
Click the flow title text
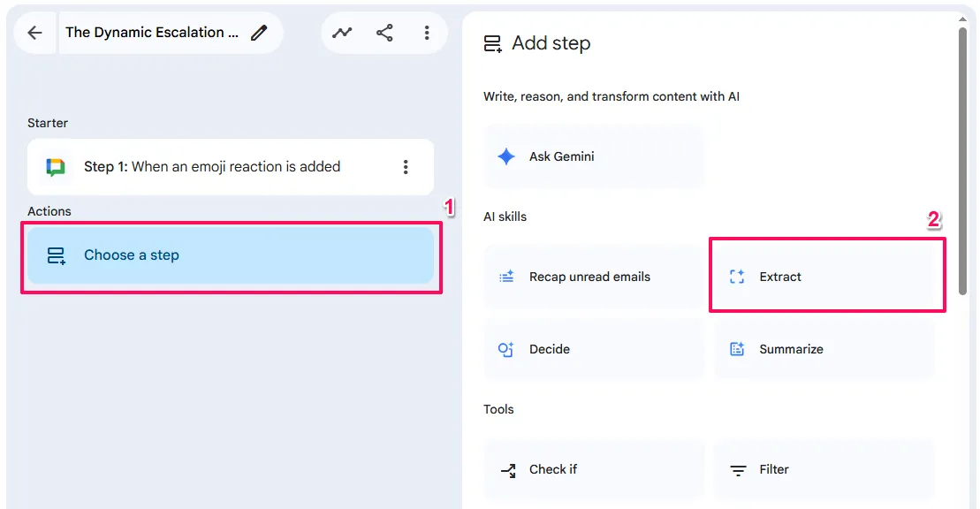152,33
